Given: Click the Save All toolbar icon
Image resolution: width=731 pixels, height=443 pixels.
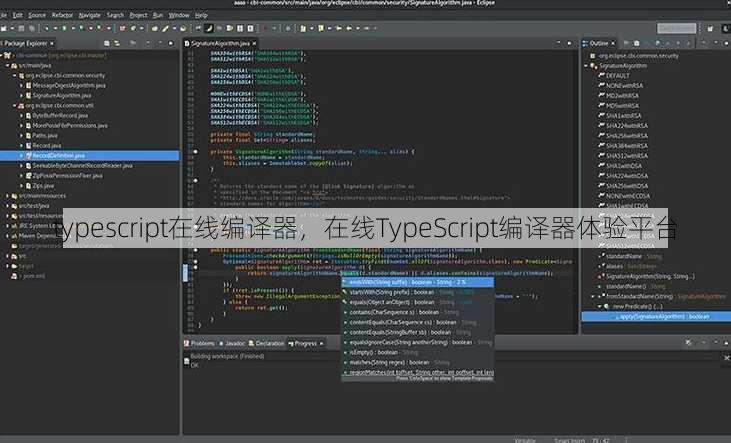Looking at the screenshot, I should coord(32,28).
